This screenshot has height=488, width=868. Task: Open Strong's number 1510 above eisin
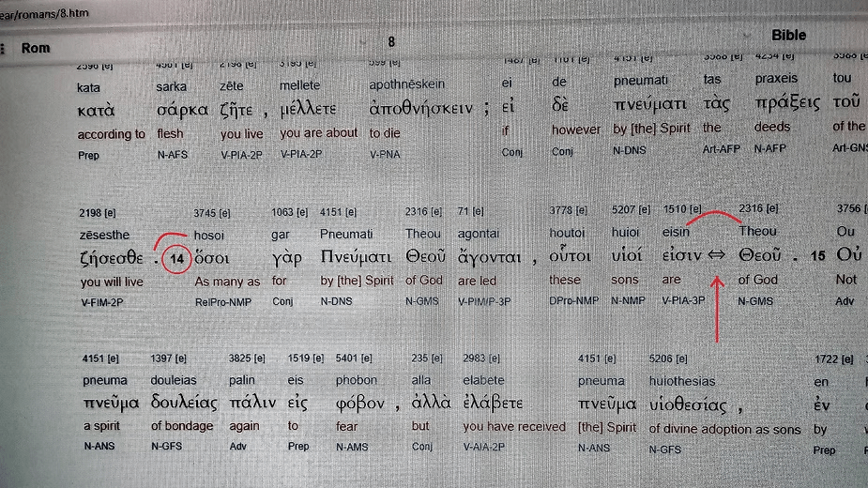tap(682, 210)
